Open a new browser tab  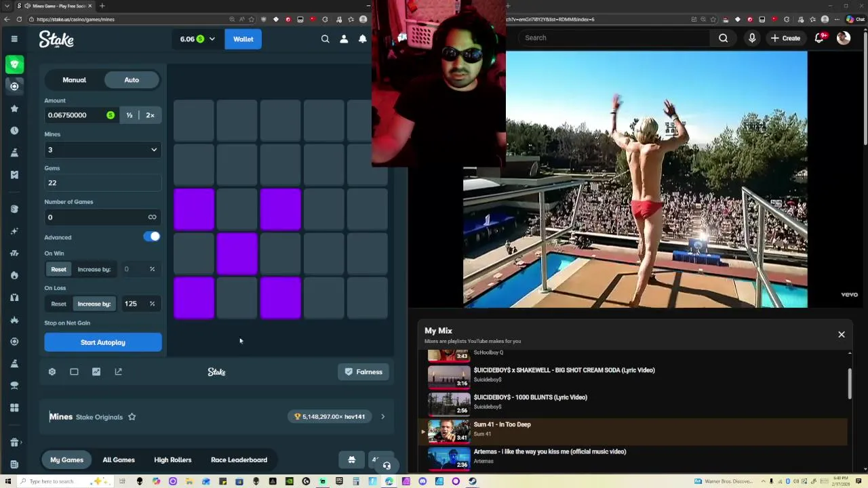click(102, 6)
